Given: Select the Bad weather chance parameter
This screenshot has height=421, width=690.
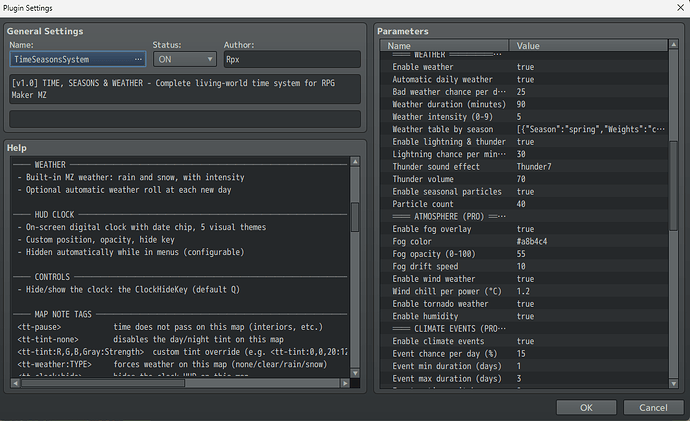Looking at the screenshot, I should 524,92.
